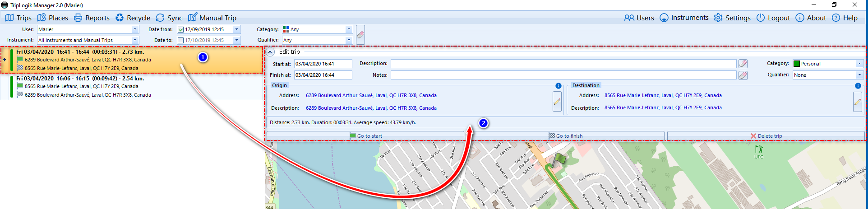Open the trip Qualifier dropdown set to None

pyautogui.click(x=859, y=75)
